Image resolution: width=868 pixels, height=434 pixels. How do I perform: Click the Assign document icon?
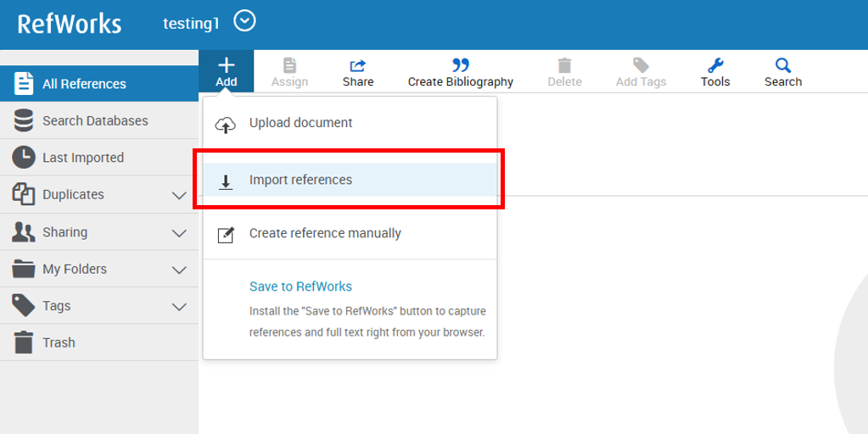(x=289, y=66)
